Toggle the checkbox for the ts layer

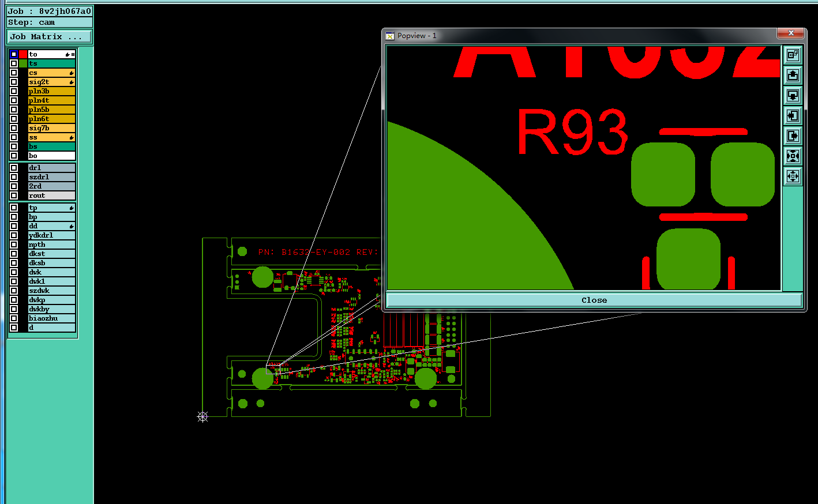14,63
